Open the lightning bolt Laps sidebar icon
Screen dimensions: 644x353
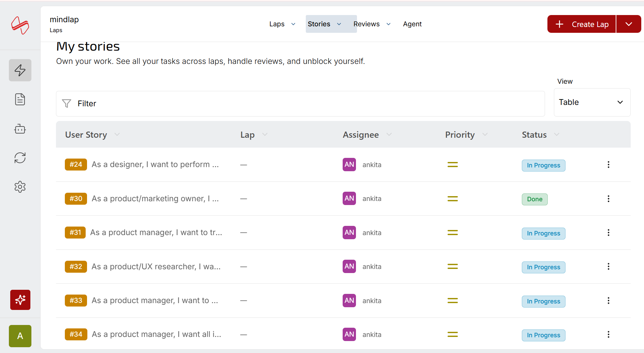click(x=20, y=70)
